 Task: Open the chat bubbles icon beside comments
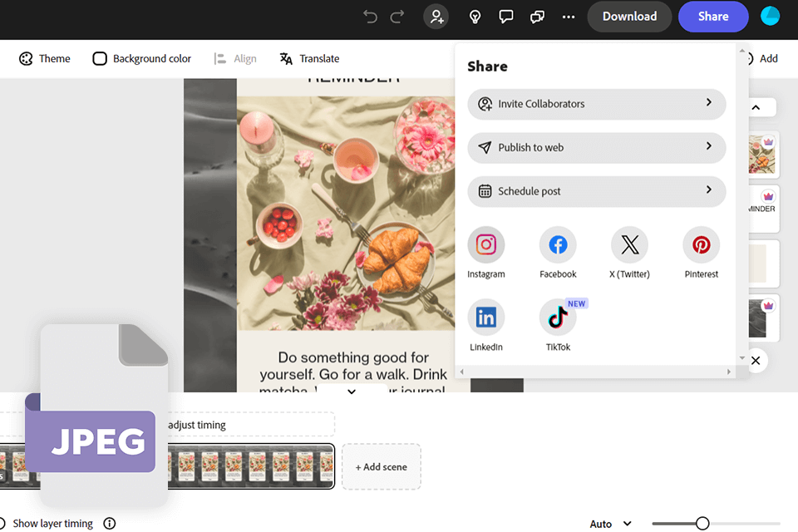[x=538, y=17]
